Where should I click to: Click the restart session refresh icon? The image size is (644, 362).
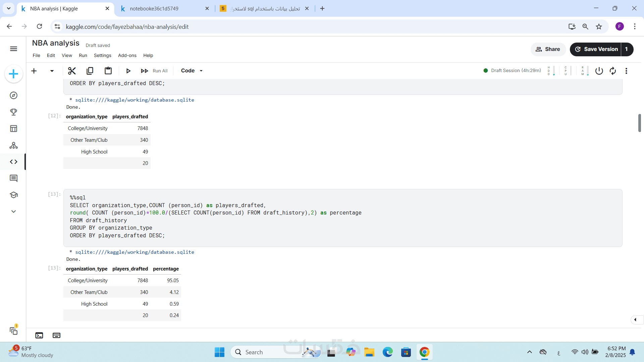(613, 71)
